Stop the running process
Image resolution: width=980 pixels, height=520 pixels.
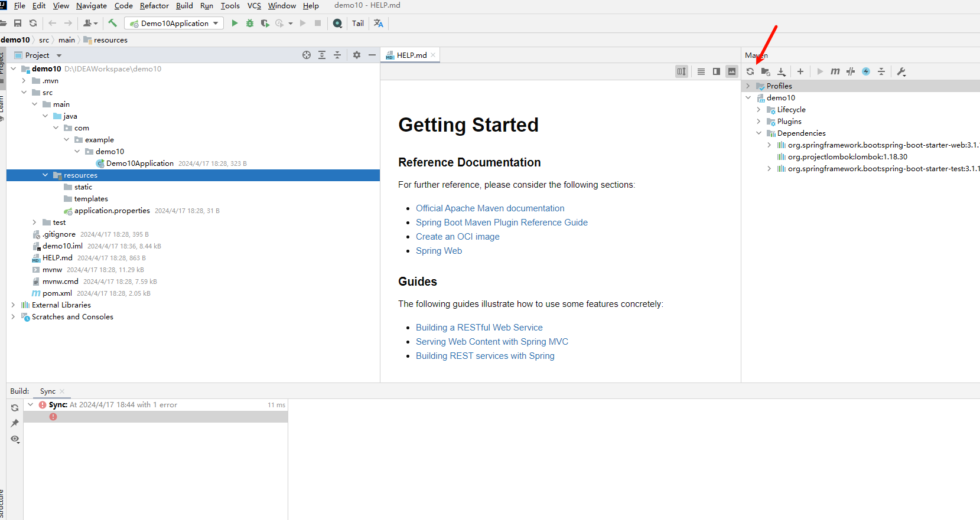[x=318, y=23]
